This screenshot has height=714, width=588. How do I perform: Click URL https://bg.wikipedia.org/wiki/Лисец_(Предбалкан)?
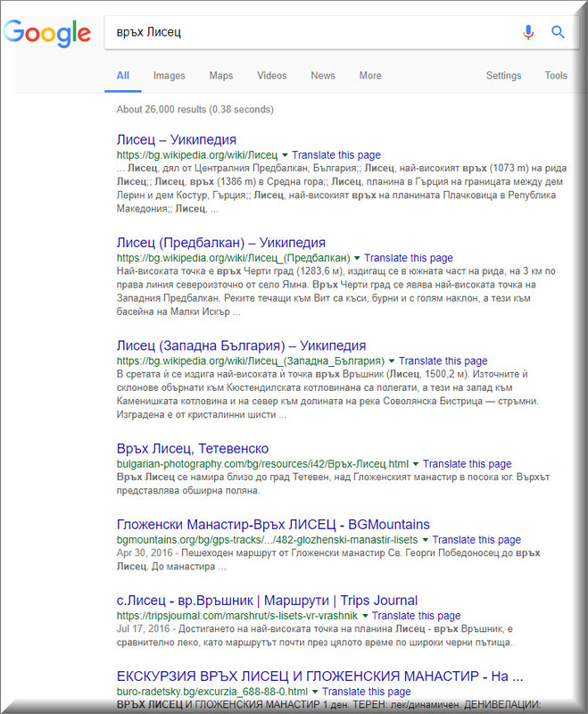(234, 258)
